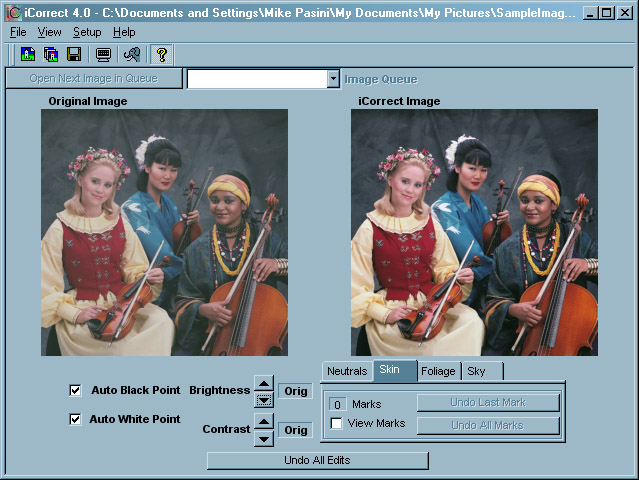This screenshot has height=480, width=639.
Task: Switch to the Foliage tab
Action: [x=438, y=371]
